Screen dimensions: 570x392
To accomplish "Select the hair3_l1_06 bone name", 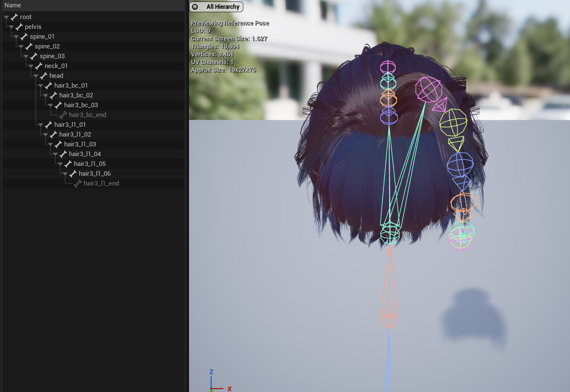I will tap(95, 174).
